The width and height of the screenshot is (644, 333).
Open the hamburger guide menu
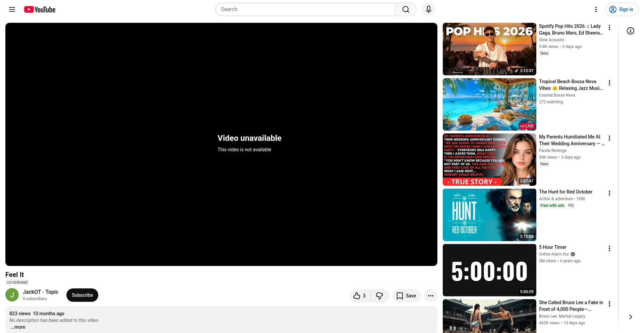click(x=12, y=9)
